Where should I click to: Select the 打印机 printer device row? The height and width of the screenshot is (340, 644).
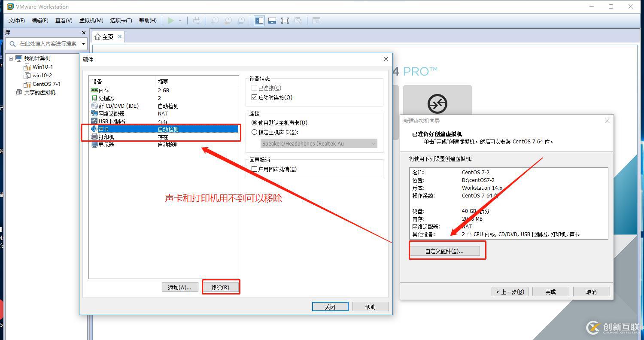tap(164, 137)
